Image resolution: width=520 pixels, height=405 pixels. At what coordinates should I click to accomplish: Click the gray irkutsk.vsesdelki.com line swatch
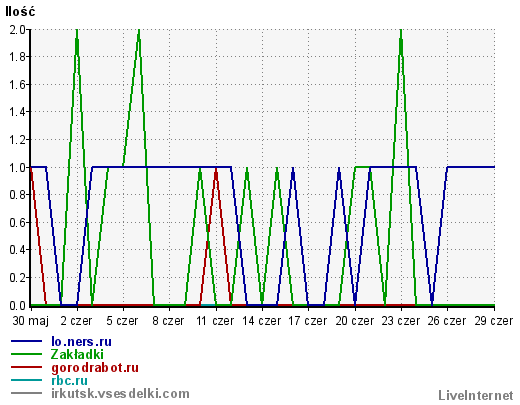click(27, 393)
